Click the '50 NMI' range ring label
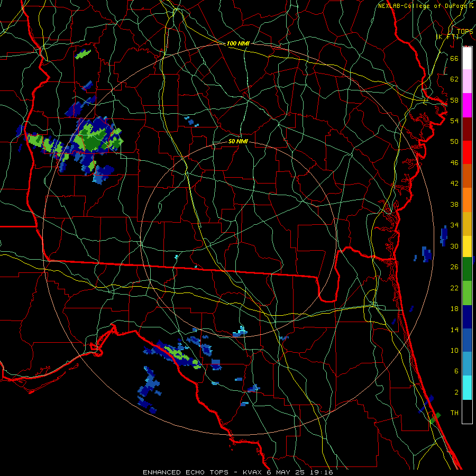476x476 pixels. pos(238,141)
